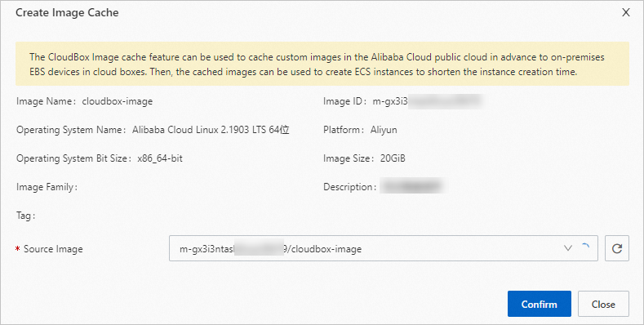The height and width of the screenshot is (325, 644).
Task: Click the Image Family label
Action: click(47, 187)
